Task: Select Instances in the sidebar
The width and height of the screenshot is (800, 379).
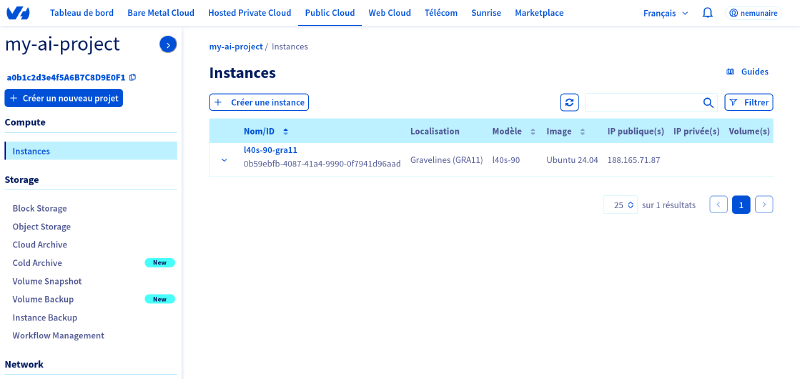Action: point(91,151)
